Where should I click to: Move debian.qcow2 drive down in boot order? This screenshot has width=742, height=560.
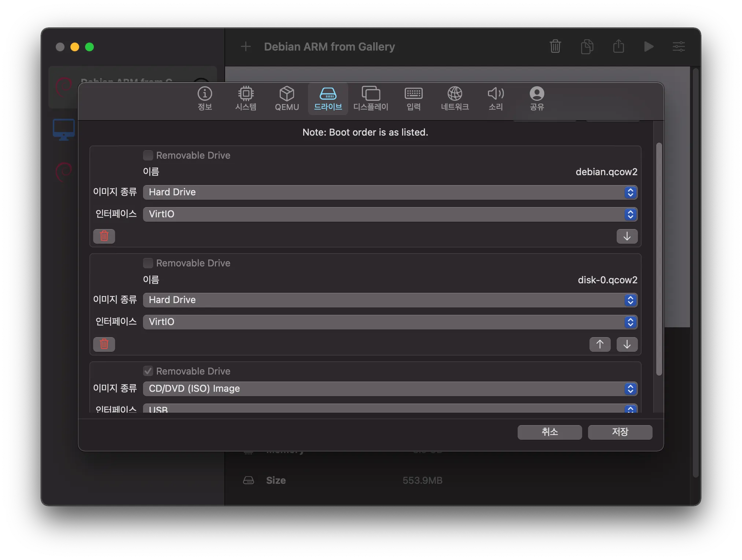coord(627,236)
